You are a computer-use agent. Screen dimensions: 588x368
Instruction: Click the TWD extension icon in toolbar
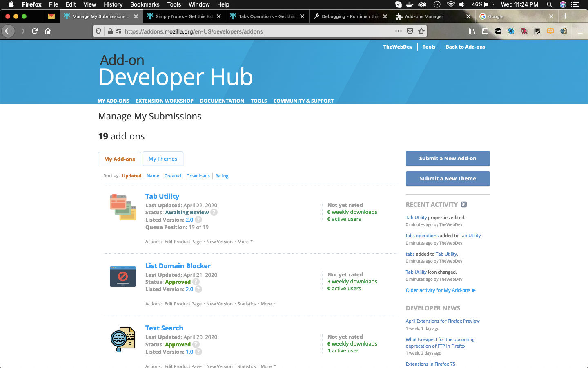[x=498, y=31]
